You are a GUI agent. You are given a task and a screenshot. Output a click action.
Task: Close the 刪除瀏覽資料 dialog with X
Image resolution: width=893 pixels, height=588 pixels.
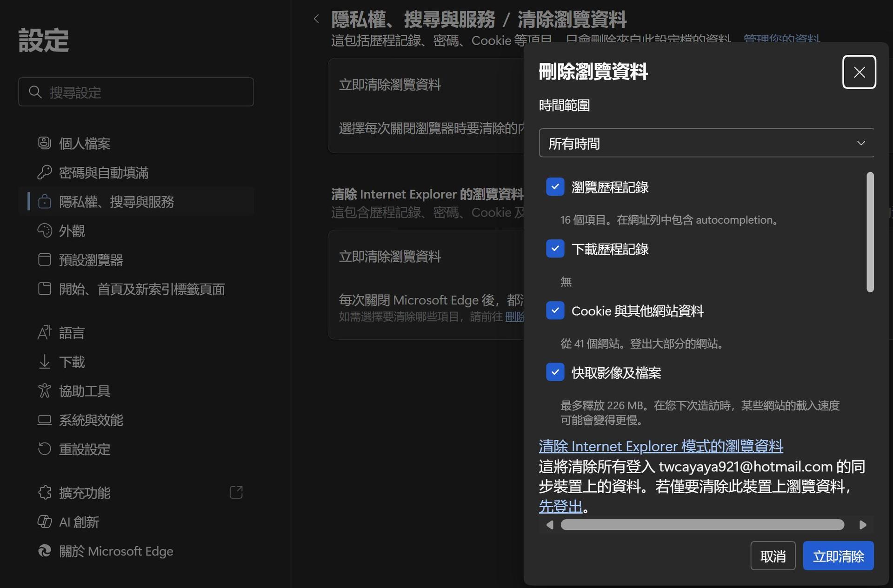click(x=859, y=72)
